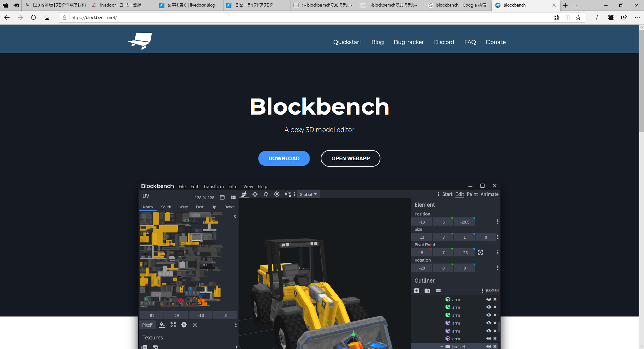Hide the first arm cube via eye
Image resolution: width=644 pixels, height=349 pixels.
tap(489, 299)
